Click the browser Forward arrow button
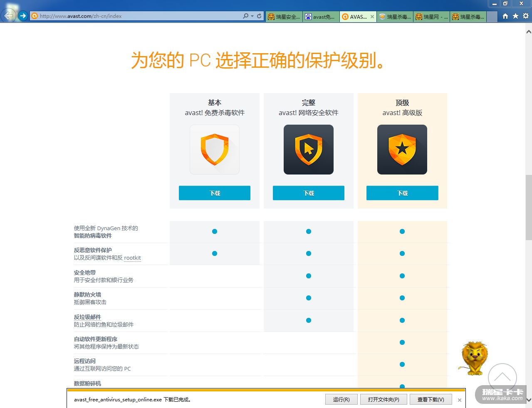The image size is (532, 408). 23,16
